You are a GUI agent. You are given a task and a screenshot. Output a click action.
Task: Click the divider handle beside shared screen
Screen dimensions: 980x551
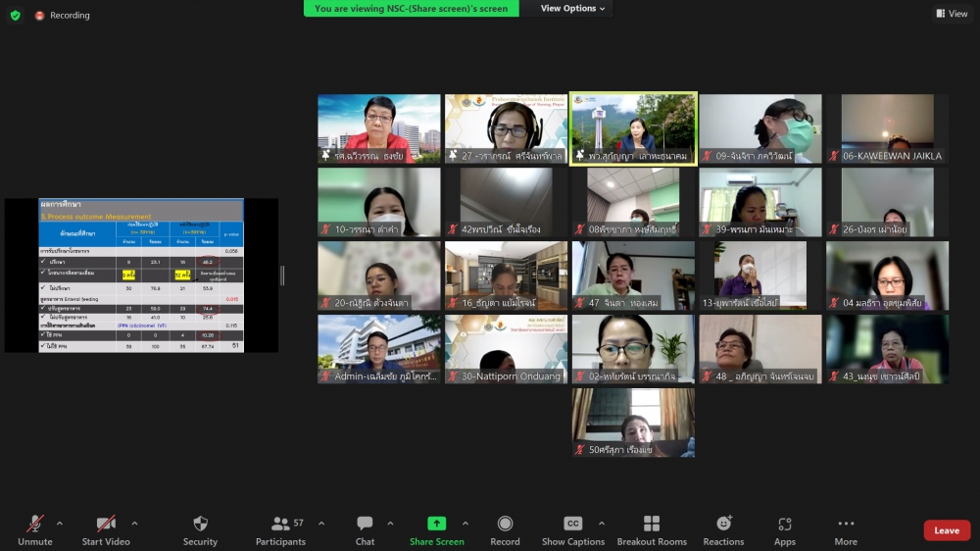tap(283, 275)
